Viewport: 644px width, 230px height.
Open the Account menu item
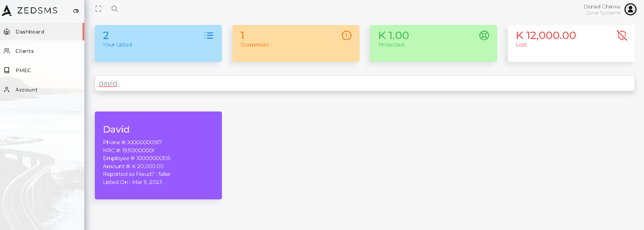(x=42, y=90)
